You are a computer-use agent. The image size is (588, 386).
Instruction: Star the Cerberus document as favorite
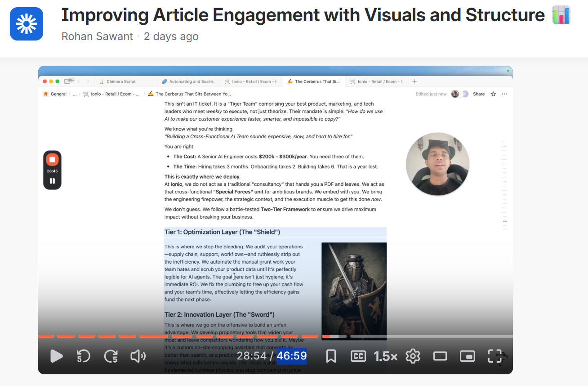(493, 94)
